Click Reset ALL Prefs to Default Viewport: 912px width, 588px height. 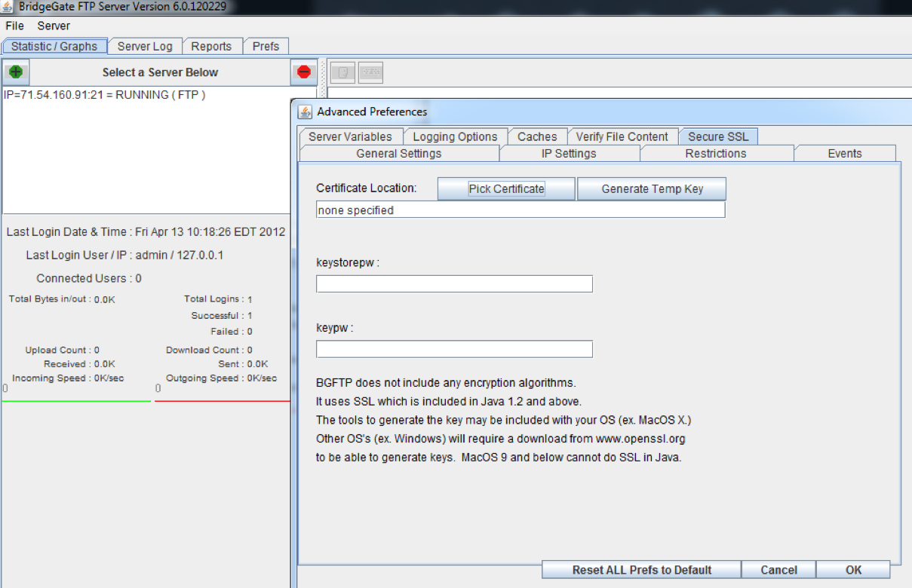(x=641, y=570)
